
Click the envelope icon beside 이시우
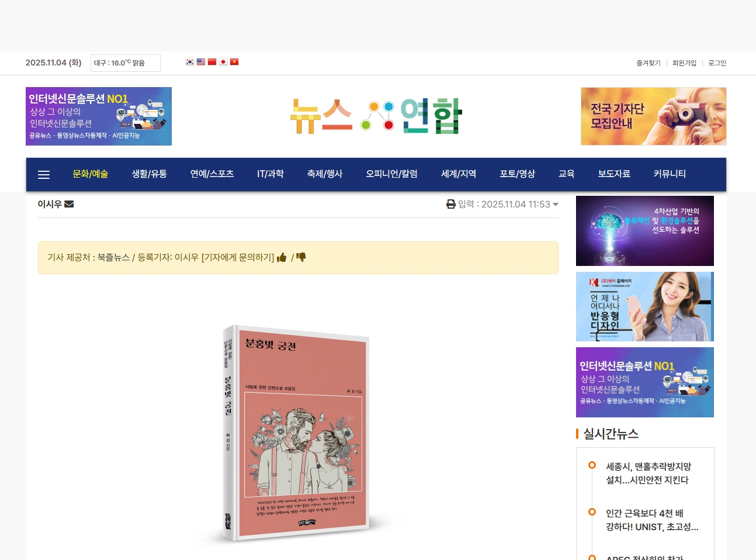[x=69, y=204]
